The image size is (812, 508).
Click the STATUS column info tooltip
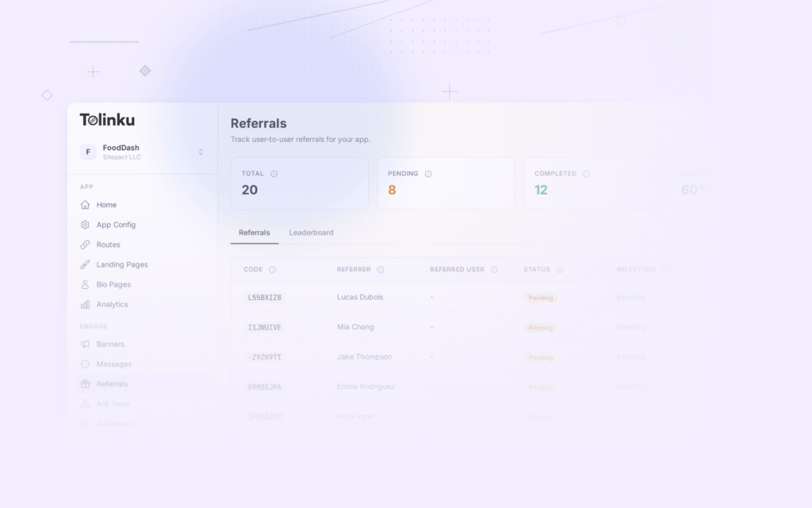click(560, 270)
